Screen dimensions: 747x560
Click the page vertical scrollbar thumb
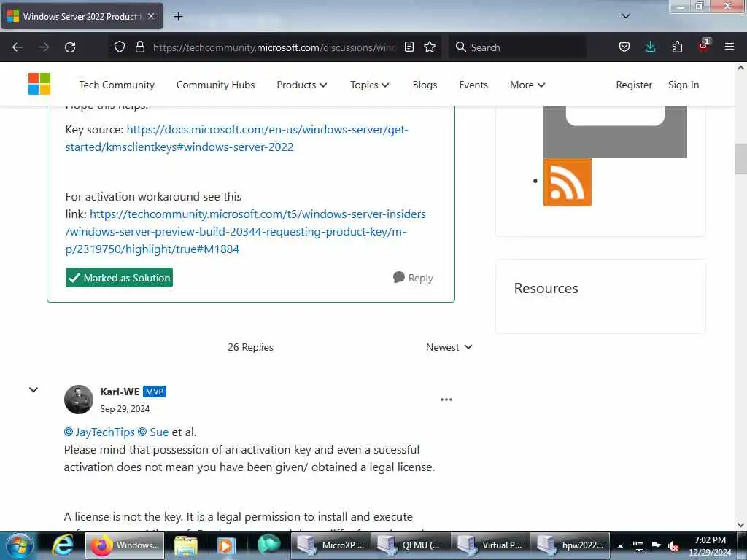[x=740, y=158]
